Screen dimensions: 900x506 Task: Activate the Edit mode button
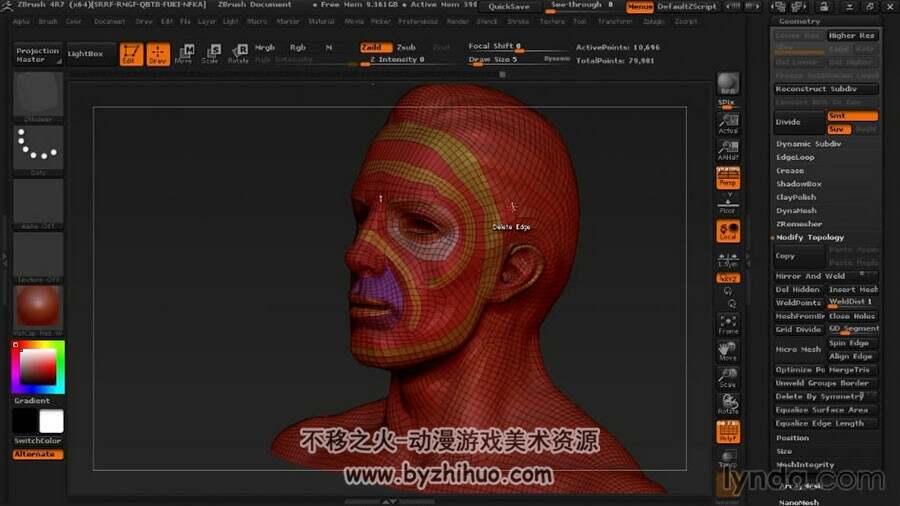[131, 54]
